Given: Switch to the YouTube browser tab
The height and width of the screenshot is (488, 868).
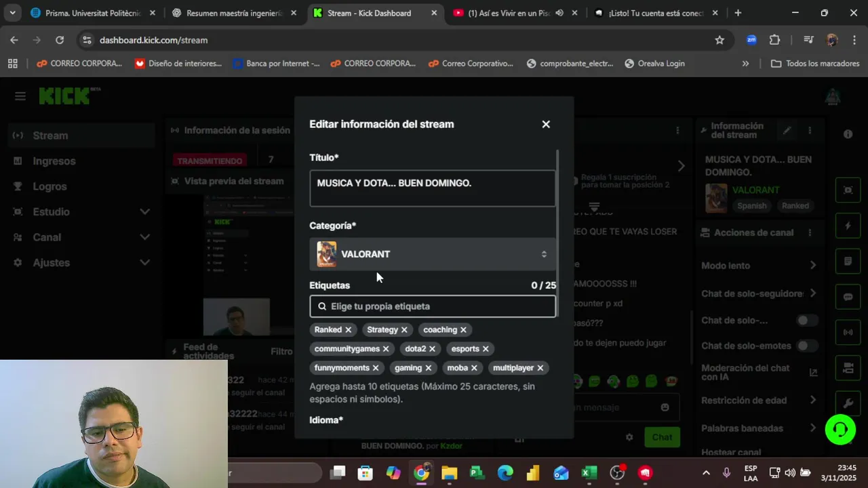Looking at the screenshot, I should coord(515,13).
